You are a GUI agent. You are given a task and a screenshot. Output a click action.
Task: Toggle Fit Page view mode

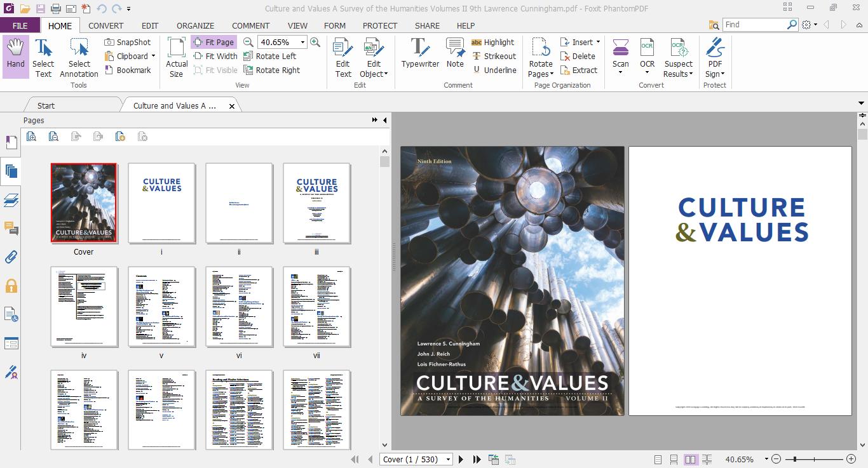tap(213, 42)
